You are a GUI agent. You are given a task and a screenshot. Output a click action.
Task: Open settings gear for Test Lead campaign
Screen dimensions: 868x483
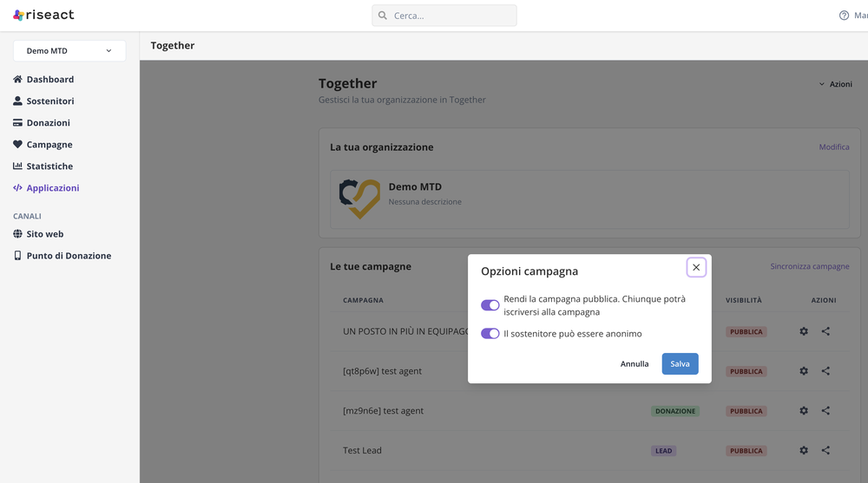[804, 450]
